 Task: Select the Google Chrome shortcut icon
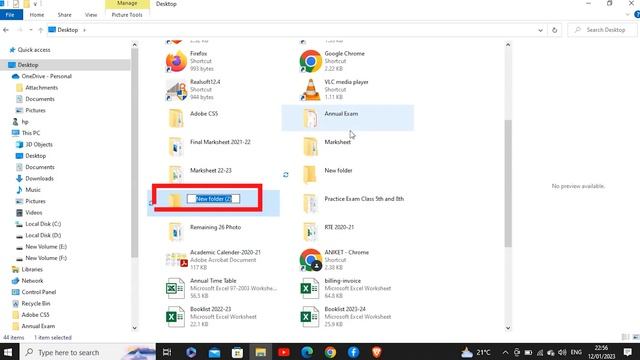311,61
